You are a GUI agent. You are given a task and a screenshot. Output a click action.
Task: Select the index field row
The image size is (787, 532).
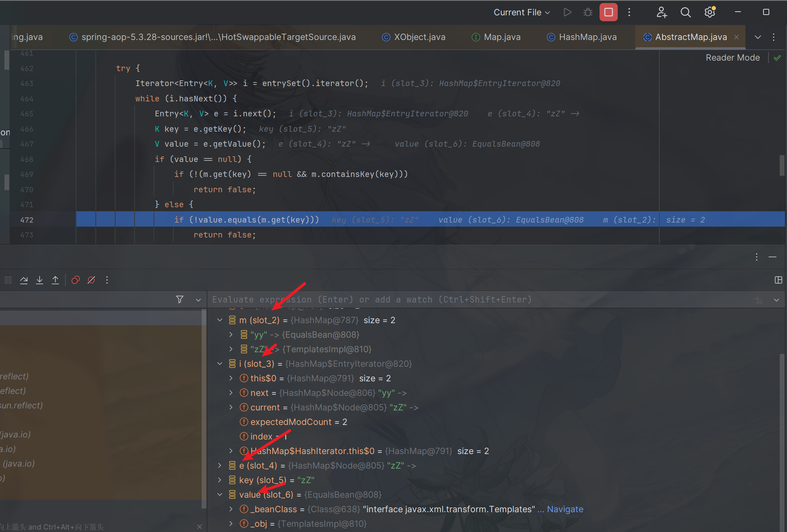pos(493,436)
